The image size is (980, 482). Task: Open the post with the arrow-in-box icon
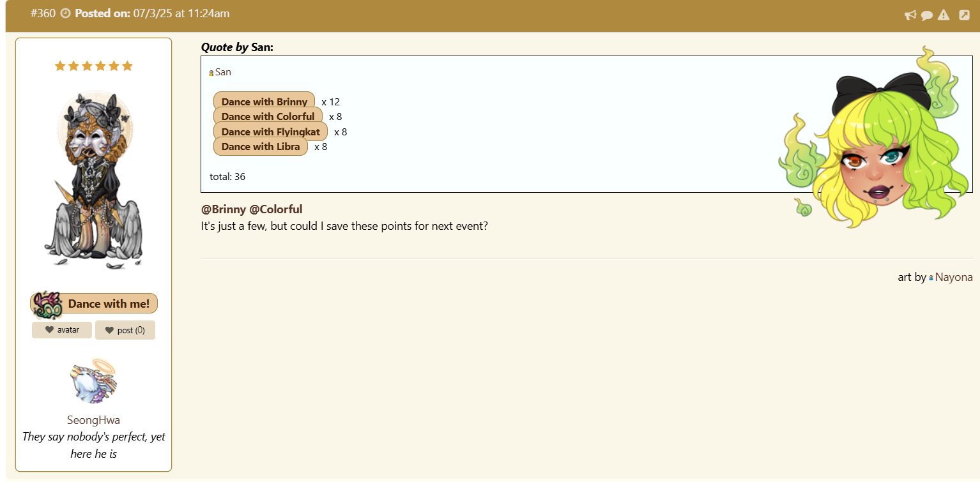click(x=965, y=15)
